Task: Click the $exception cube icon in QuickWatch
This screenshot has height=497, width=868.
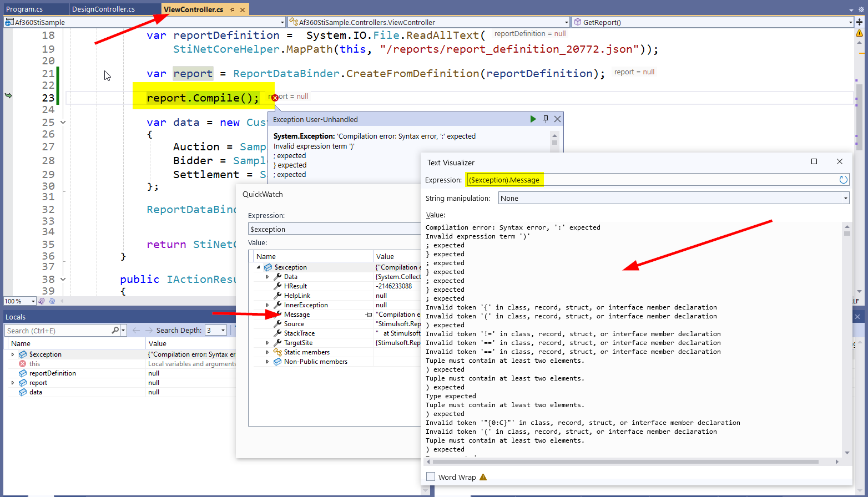Action: point(268,267)
